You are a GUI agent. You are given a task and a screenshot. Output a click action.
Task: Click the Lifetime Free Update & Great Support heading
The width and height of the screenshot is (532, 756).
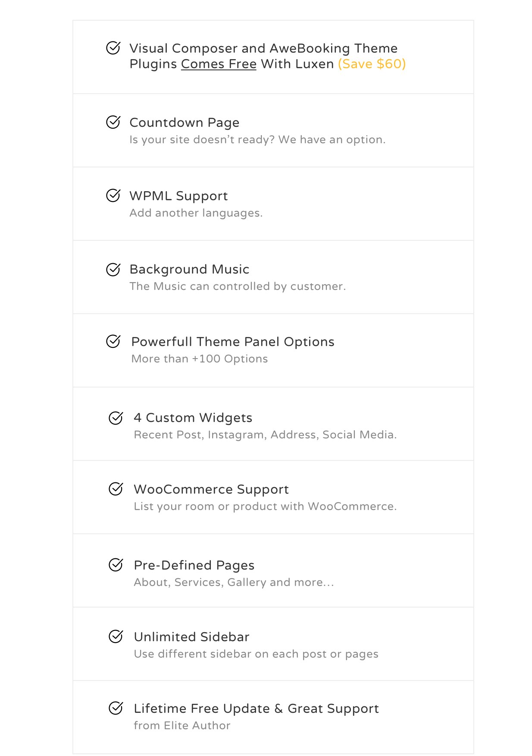257,709
